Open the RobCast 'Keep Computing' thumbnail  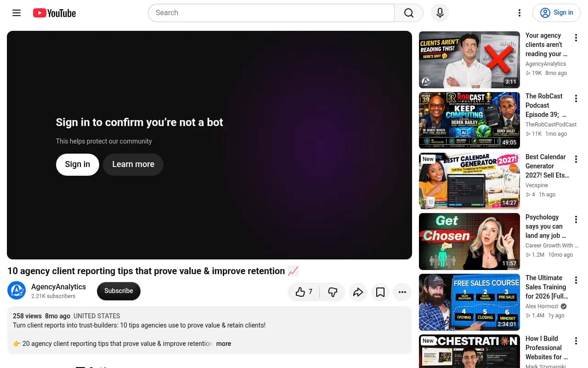pyautogui.click(x=469, y=121)
